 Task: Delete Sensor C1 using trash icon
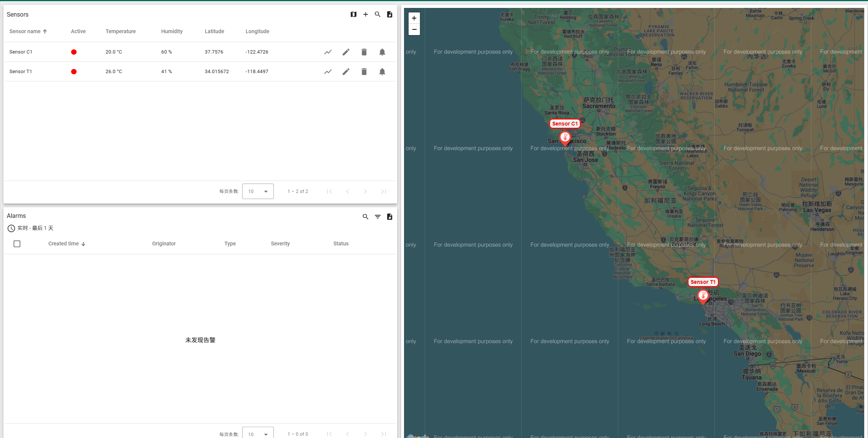pos(364,52)
